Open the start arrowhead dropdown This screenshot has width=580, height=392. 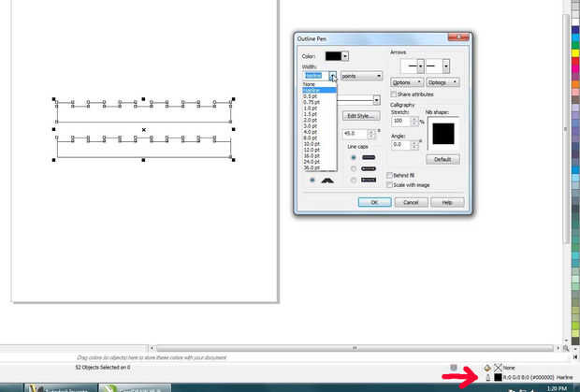pyautogui.click(x=421, y=66)
